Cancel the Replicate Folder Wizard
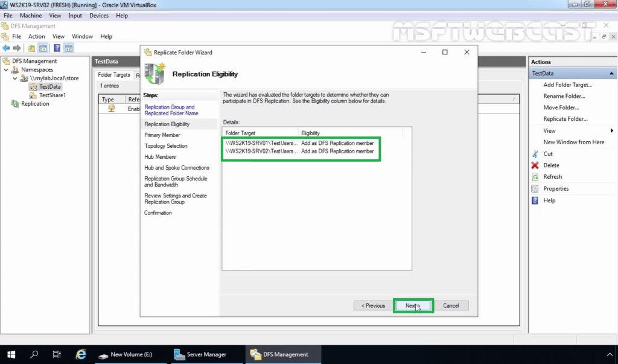This screenshot has width=618, height=364. [451, 305]
